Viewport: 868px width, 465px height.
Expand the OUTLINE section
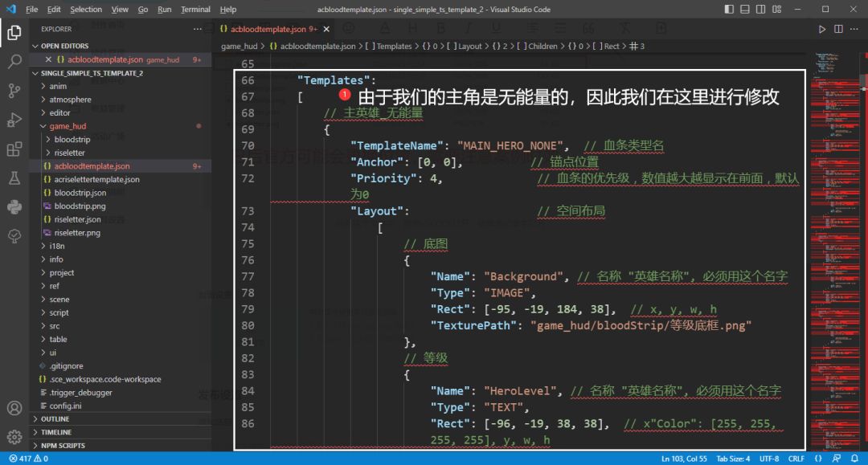pos(55,419)
